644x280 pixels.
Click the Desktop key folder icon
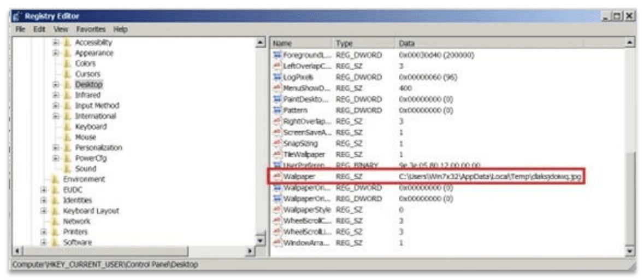pyautogui.click(x=67, y=85)
